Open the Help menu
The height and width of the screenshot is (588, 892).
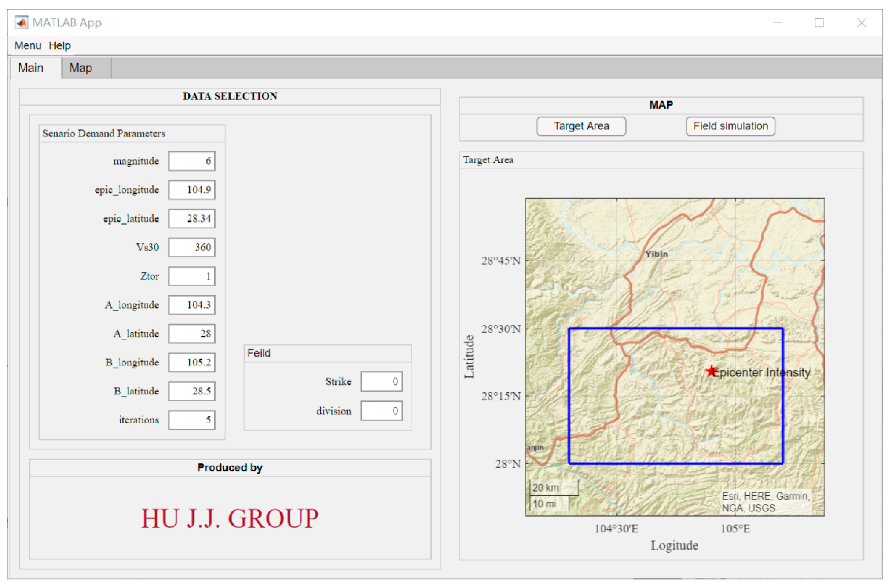click(60, 46)
